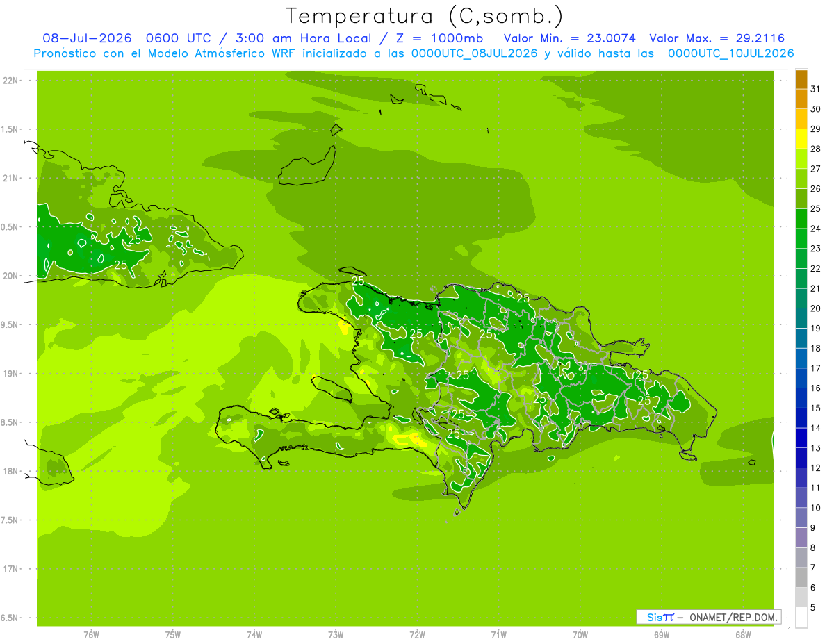Click the orange 31 degree color swatch

[x=801, y=80]
